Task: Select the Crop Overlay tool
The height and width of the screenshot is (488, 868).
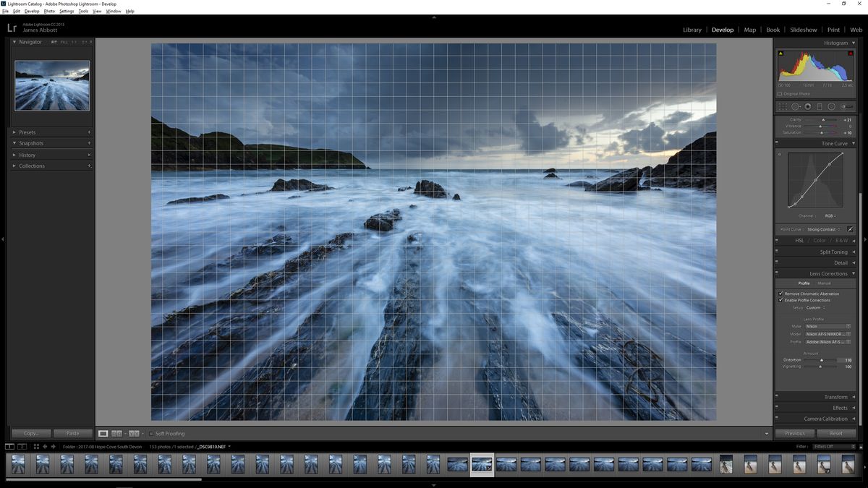Action: [783, 106]
